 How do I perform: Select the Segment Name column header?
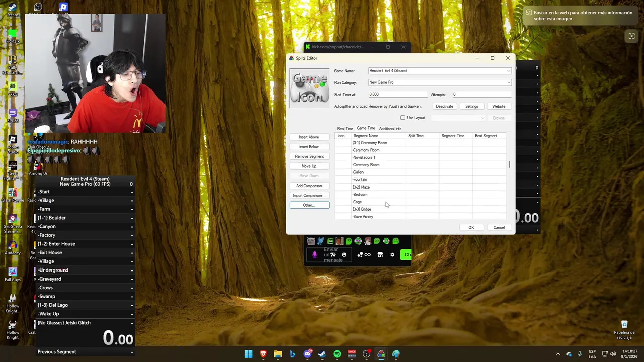tap(378, 136)
